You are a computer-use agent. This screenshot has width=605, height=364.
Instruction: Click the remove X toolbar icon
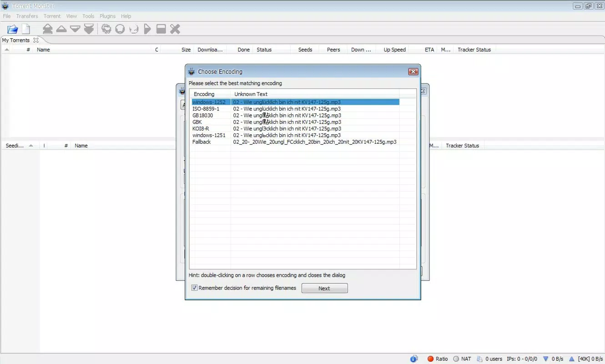click(175, 29)
